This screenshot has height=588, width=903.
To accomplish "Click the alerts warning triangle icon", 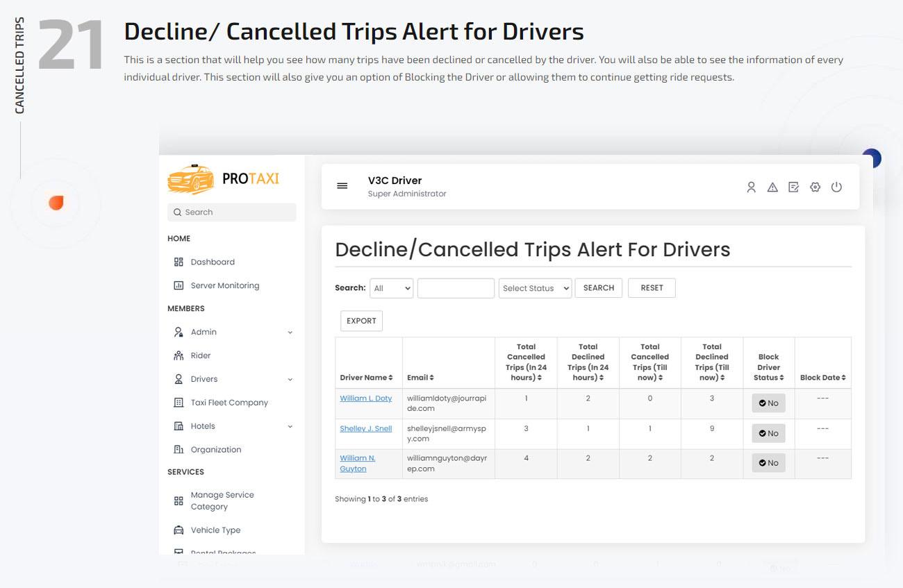I will point(772,187).
